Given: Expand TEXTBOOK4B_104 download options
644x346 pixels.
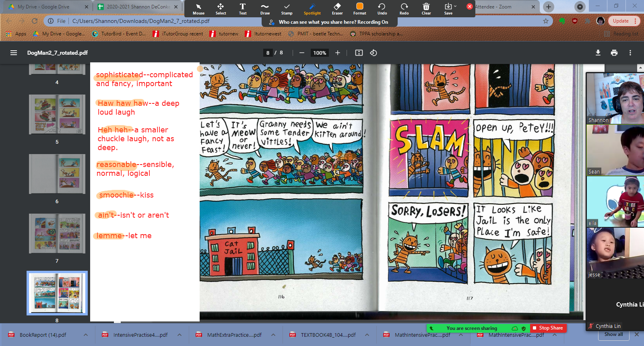Looking at the screenshot, I should tap(367, 335).
